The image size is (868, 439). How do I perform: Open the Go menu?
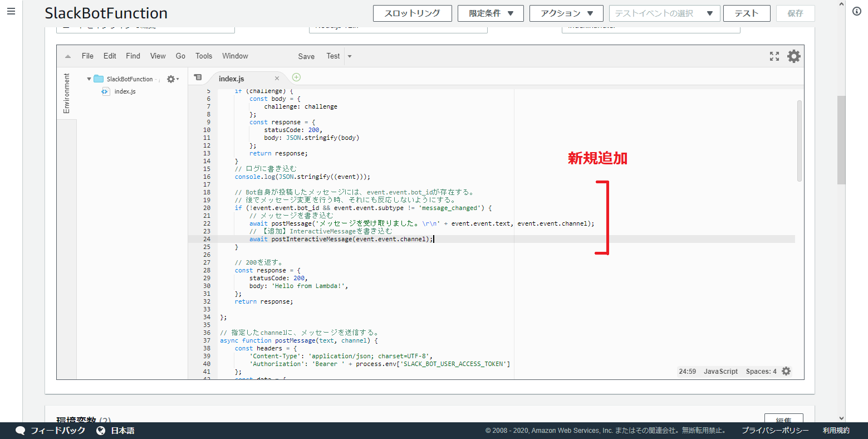pos(180,56)
